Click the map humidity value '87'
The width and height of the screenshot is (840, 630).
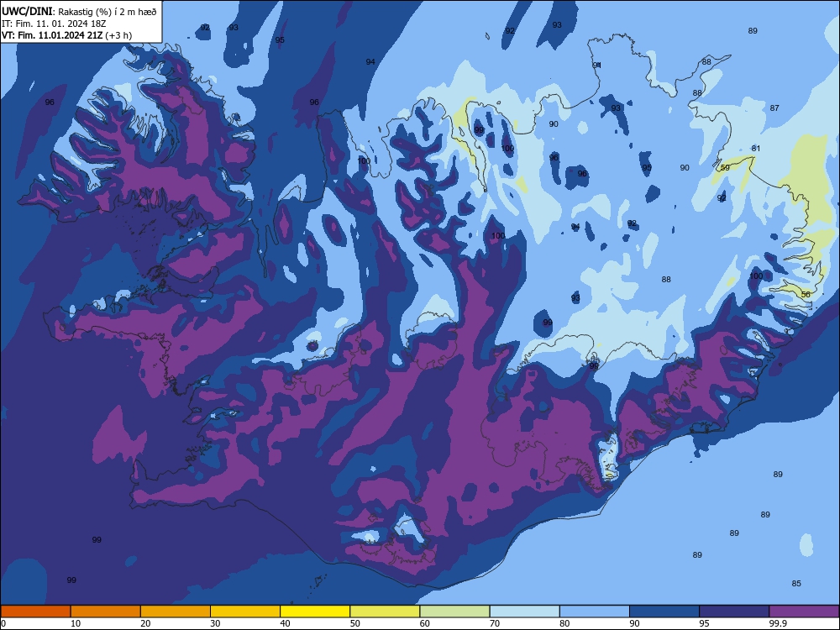774,108
